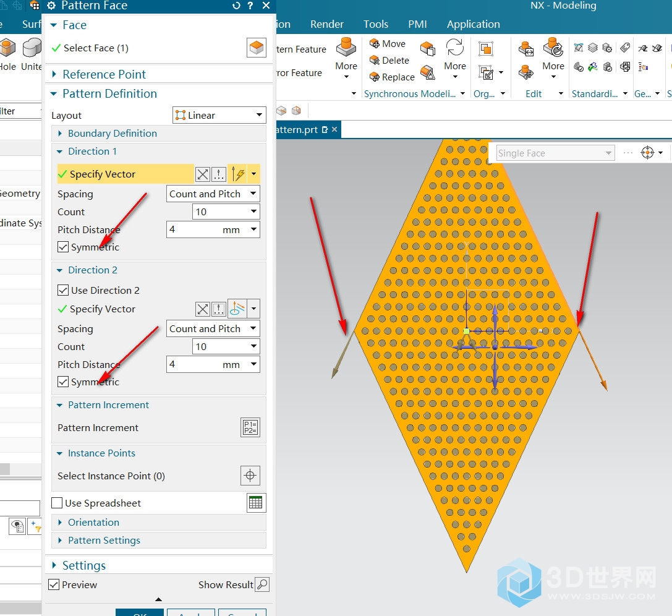Enable the Use Spreadsheet checkbox
Screen dimensions: 672x616
[x=57, y=503]
